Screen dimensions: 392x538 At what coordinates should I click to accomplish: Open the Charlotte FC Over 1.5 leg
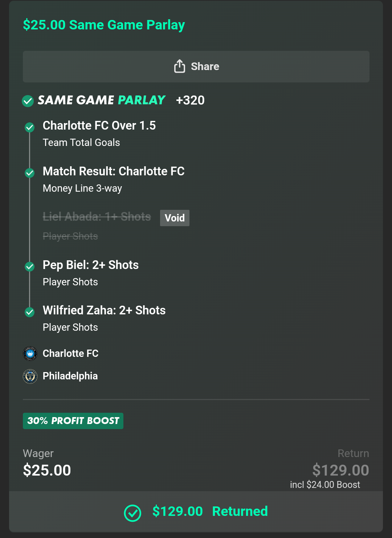(99, 126)
